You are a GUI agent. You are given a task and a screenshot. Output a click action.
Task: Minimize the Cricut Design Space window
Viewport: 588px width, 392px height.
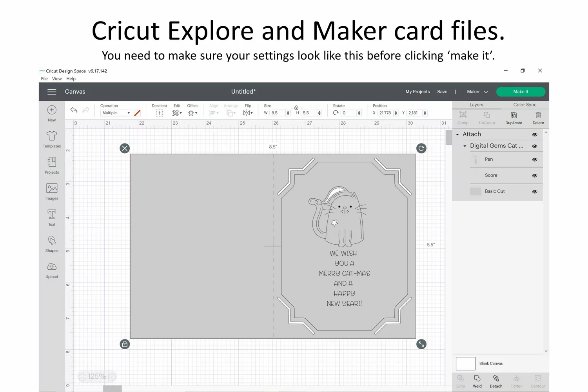[506, 71]
